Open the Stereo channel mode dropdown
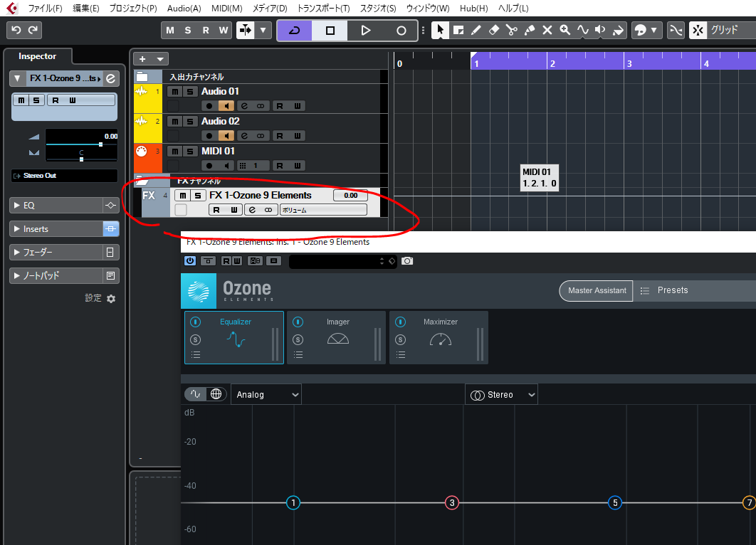756x545 pixels. point(501,395)
